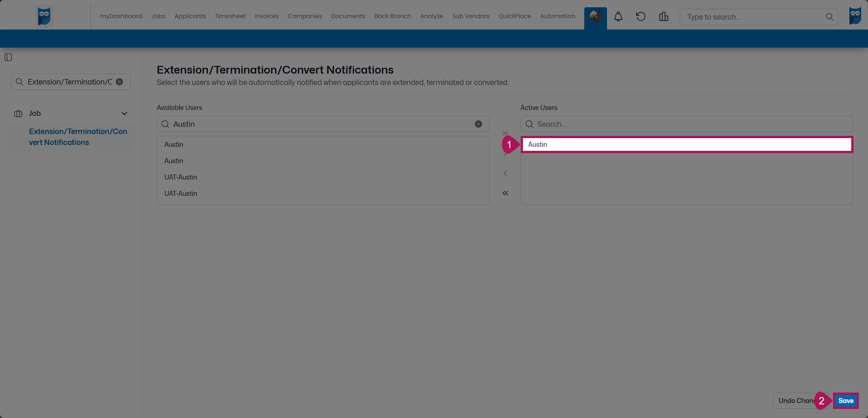This screenshot has height=418, width=868.
Task: Move all users with the double right arrow
Action: [505, 133]
